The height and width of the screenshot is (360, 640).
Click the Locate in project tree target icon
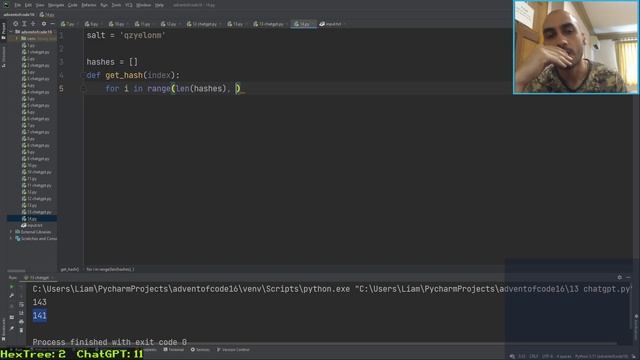click(x=16, y=24)
